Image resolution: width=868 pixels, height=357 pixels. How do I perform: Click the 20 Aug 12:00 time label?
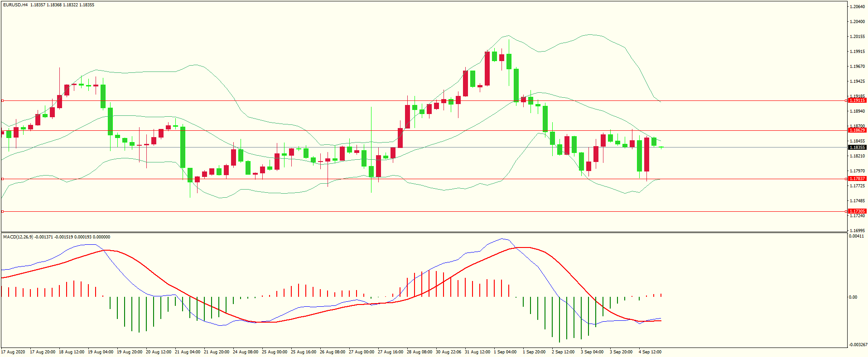[159, 352]
